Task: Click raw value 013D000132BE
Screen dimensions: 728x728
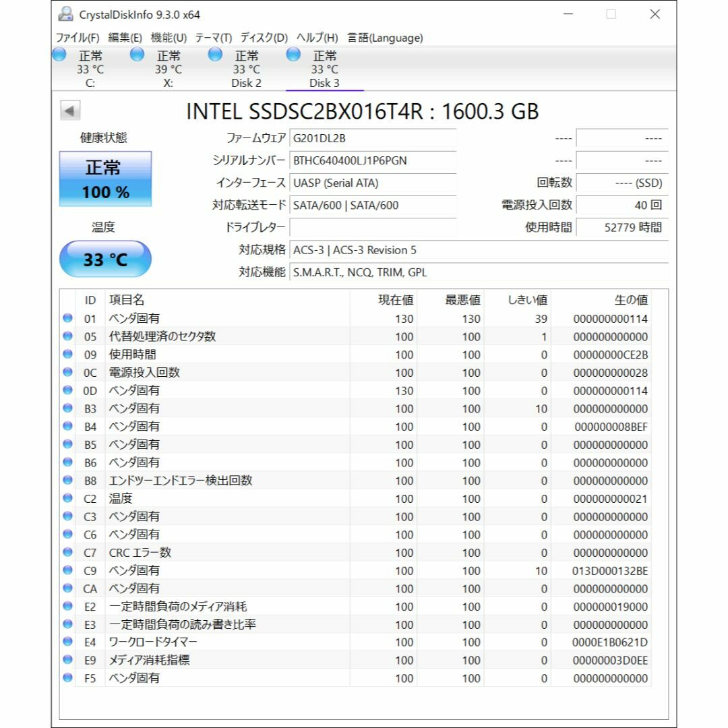Action: tap(609, 571)
